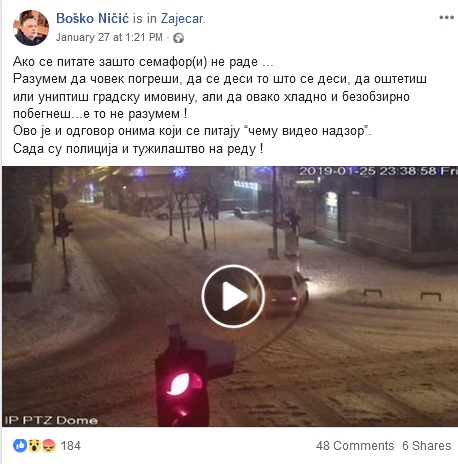This screenshot has height=464, width=458.
Task: Open the 6 Shares list
Action: tap(426, 446)
